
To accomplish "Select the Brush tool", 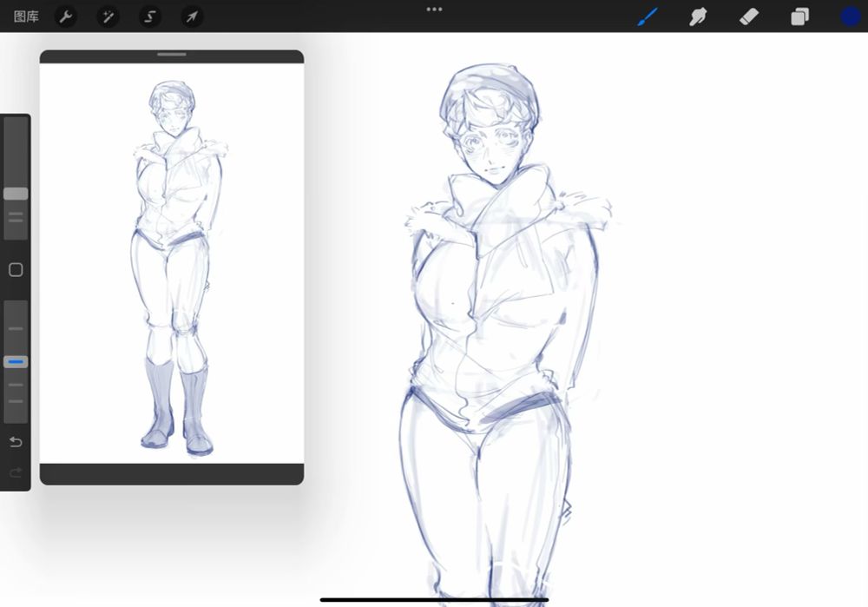I will click(x=648, y=16).
